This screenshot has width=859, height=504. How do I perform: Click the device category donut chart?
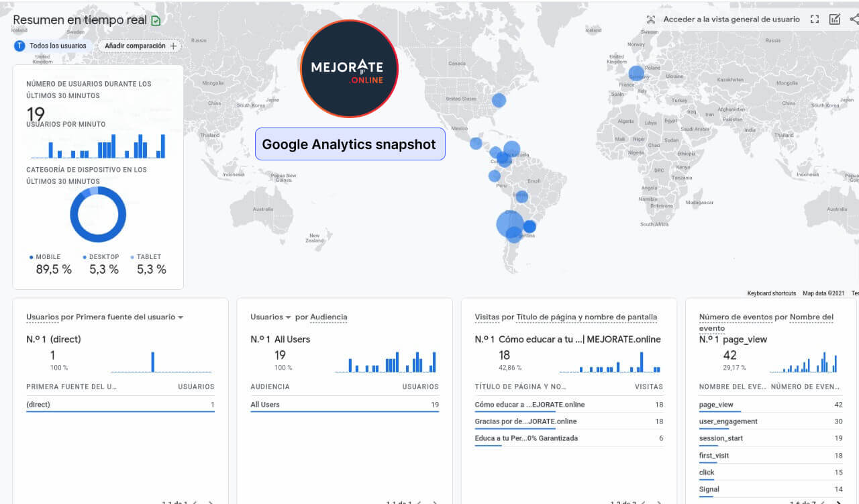(98, 214)
